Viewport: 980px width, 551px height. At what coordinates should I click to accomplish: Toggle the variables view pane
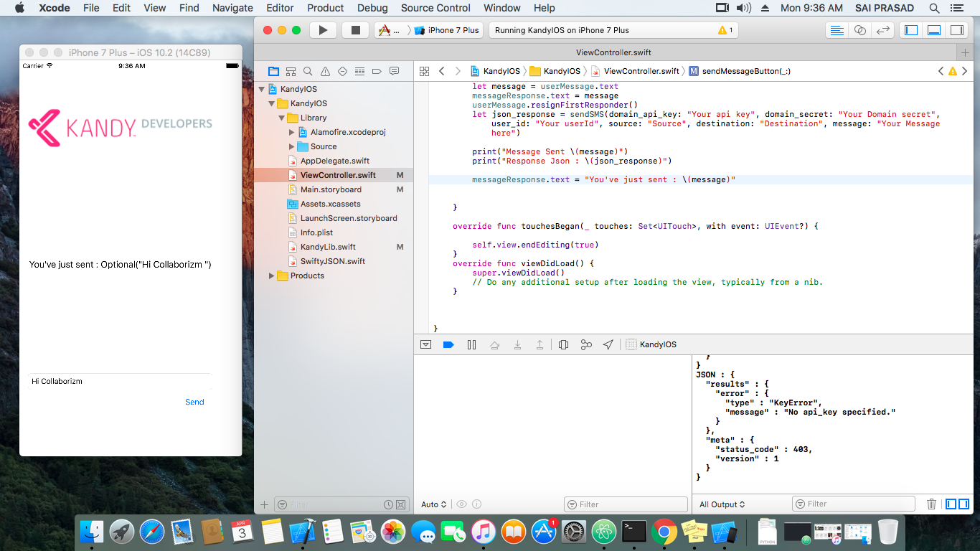951,504
